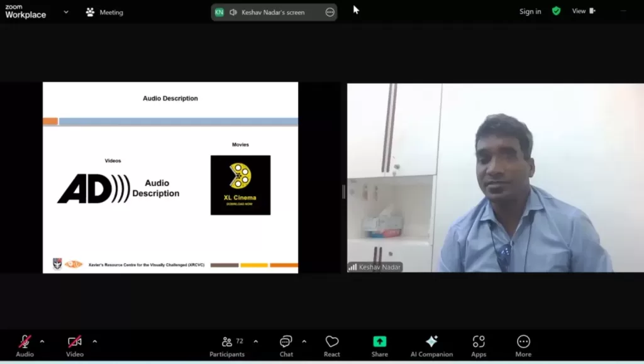
Task: Click the Sign in link
Action: tap(530, 11)
